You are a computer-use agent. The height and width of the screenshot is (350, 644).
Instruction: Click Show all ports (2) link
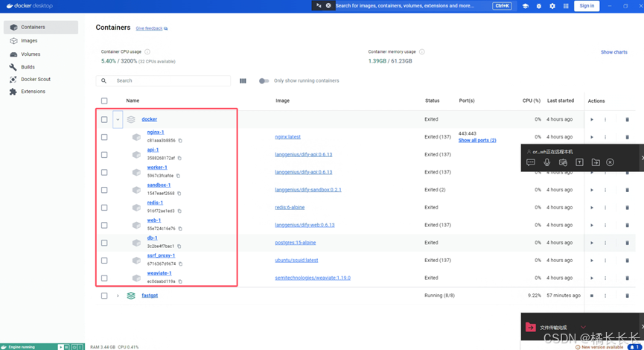coord(477,141)
